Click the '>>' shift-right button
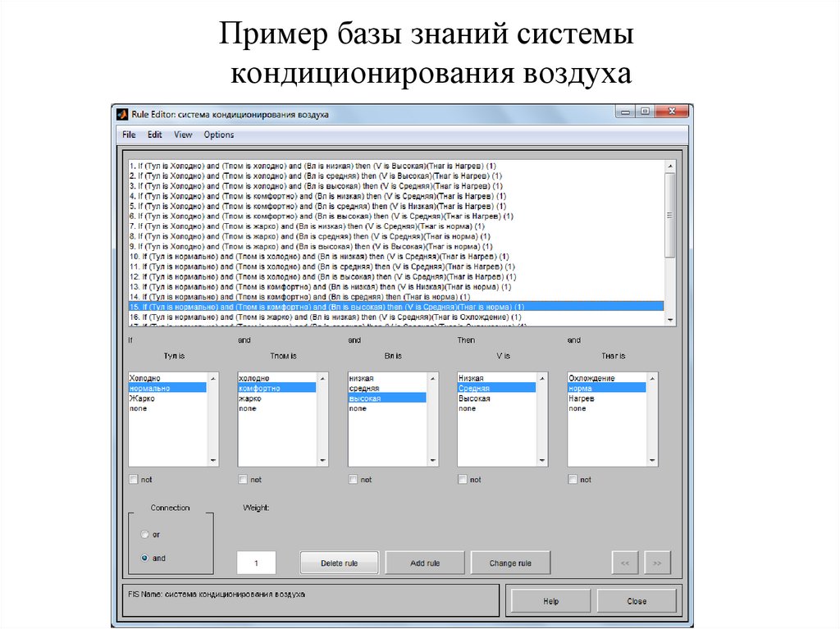 click(x=657, y=563)
